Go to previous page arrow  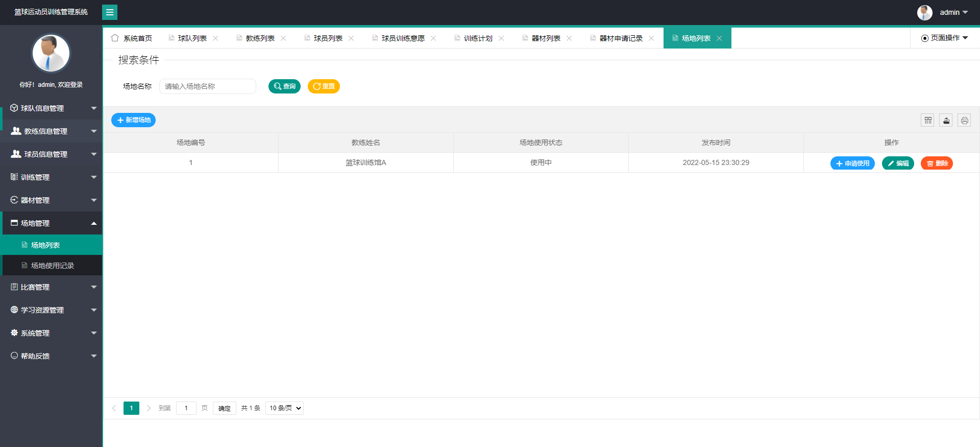[114, 408]
